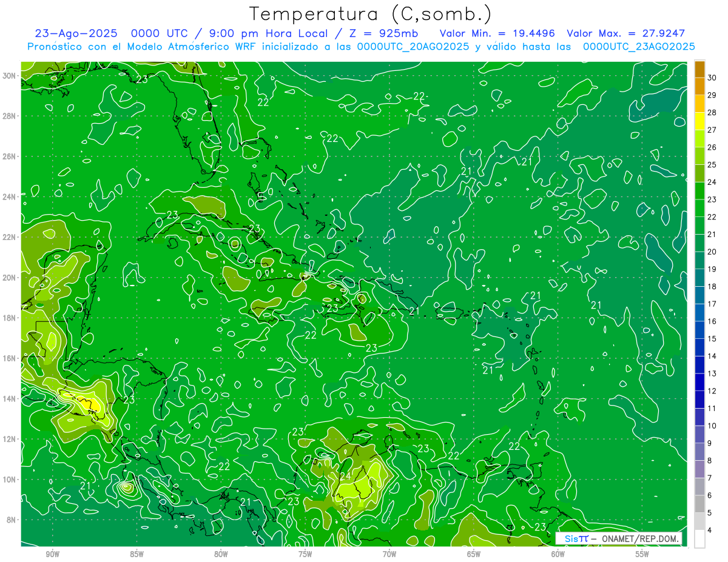728x562 pixels.
Task: Select the dark blue swatch between 12 and 13
Action: coord(700,383)
